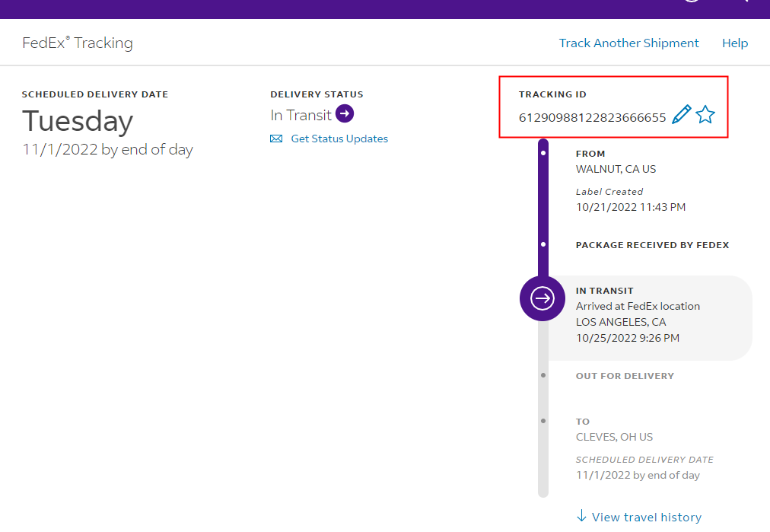This screenshot has width=770, height=532.
Task: Click the pencil edit icon beside tracking ID
Action: pyautogui.click(x=681, y=116)
